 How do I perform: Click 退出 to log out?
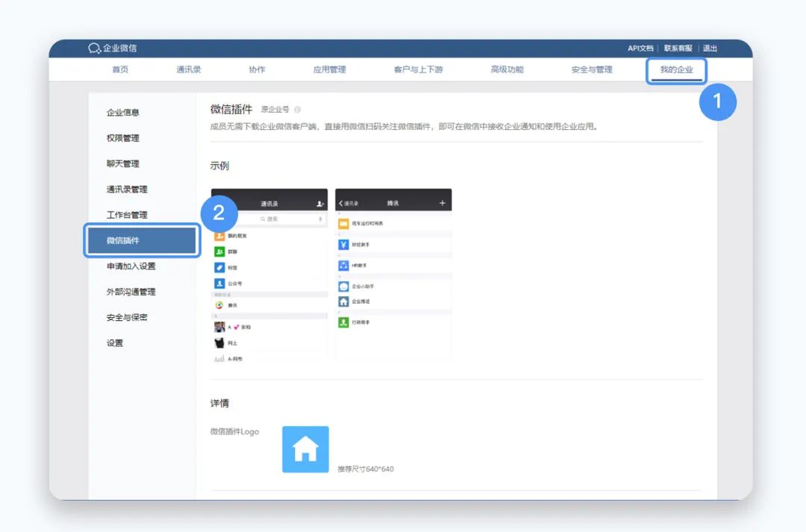(x=710, y=48)
